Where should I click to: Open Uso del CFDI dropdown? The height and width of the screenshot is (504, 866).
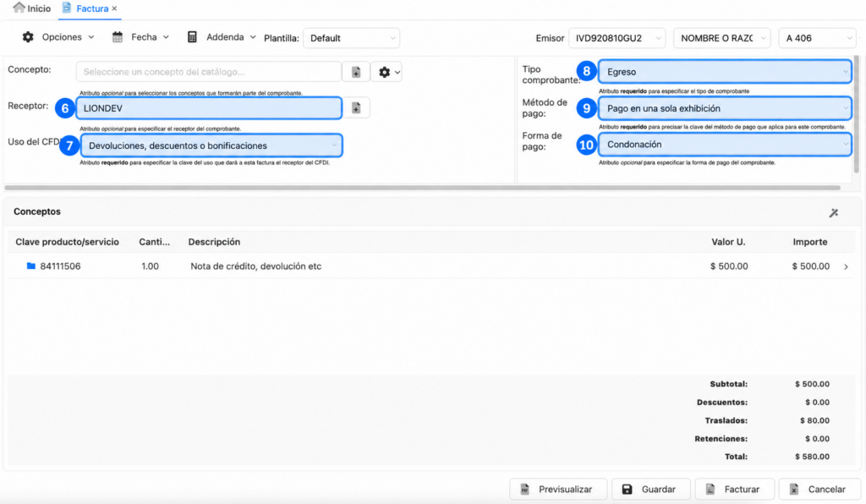pyautogui.click(x=211, y=145)
